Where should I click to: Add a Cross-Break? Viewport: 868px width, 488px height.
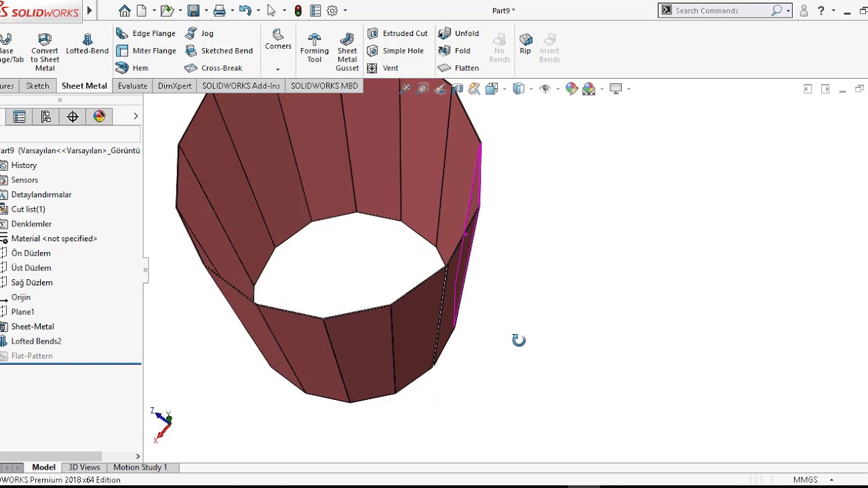(213, 68)
